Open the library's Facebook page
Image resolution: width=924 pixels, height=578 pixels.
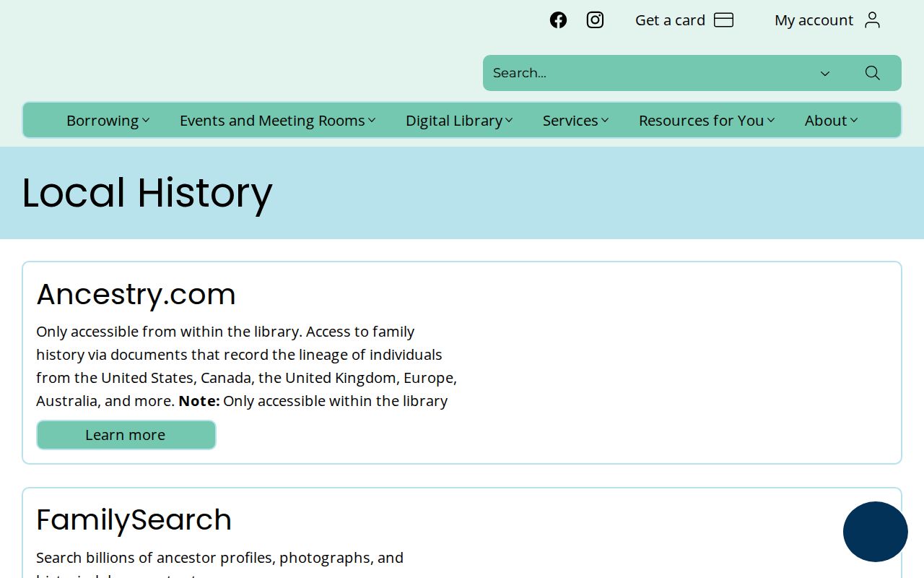click(x=558, y=20)
